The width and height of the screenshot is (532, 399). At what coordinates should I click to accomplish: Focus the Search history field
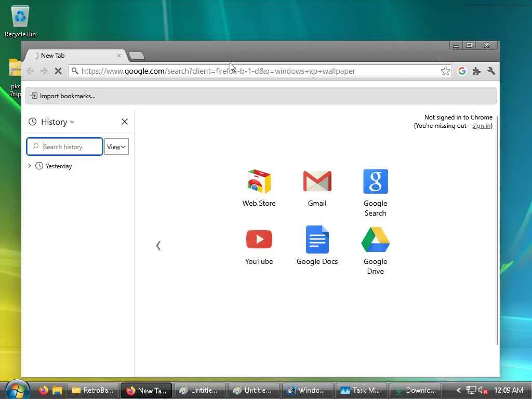pyautogui.click(x=64, y=147)
